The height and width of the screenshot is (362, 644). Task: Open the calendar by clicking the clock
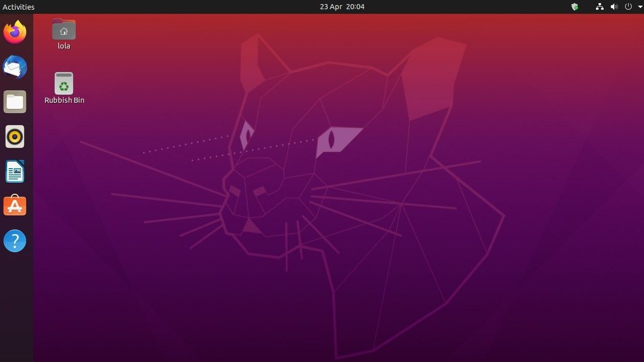[341, 7]
